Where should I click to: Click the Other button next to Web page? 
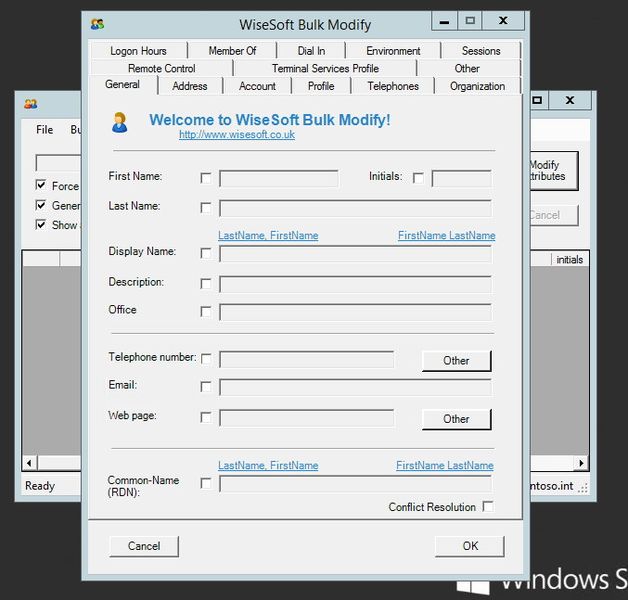457,419
